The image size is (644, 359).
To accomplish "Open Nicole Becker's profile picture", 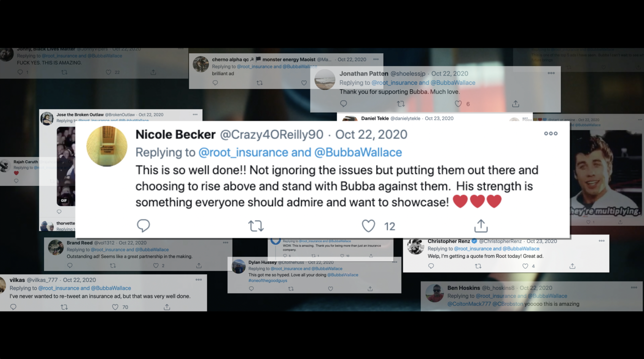I will coord(107,146).
